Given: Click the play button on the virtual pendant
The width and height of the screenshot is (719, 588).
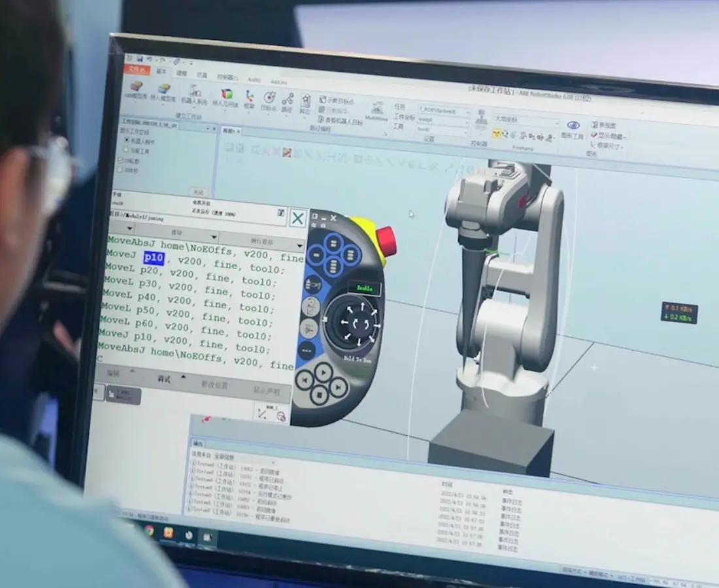Looking at the screenshot, I should pyautogui.click(x=324, y=372).
